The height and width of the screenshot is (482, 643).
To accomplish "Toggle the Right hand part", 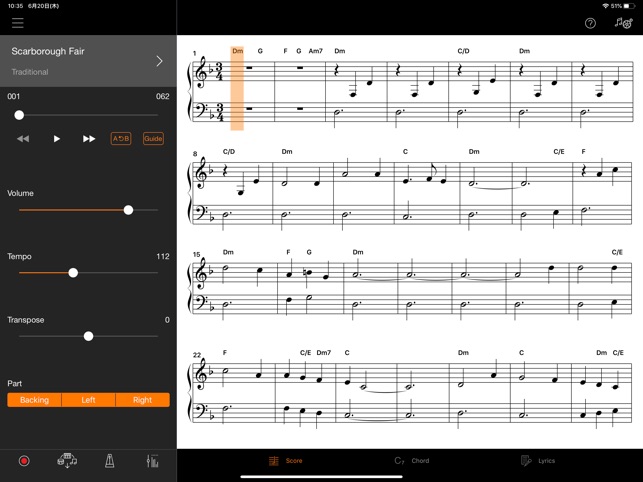I will [x=143, y=400].
